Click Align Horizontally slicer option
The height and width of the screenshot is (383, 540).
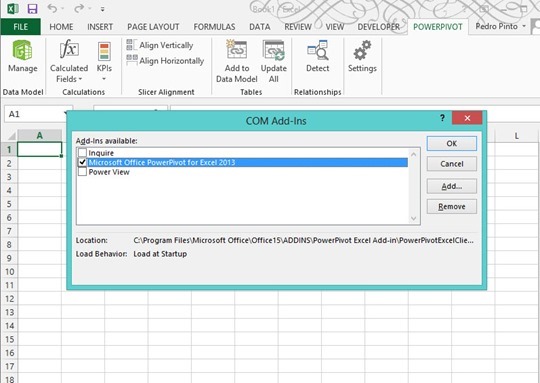(x=165, y=61)
